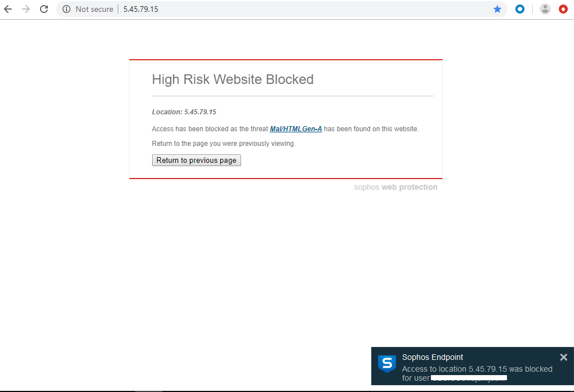This screenshot has height=392, width=574.
Task: Click the "Not secure" label in address bar
Action: 94,9
